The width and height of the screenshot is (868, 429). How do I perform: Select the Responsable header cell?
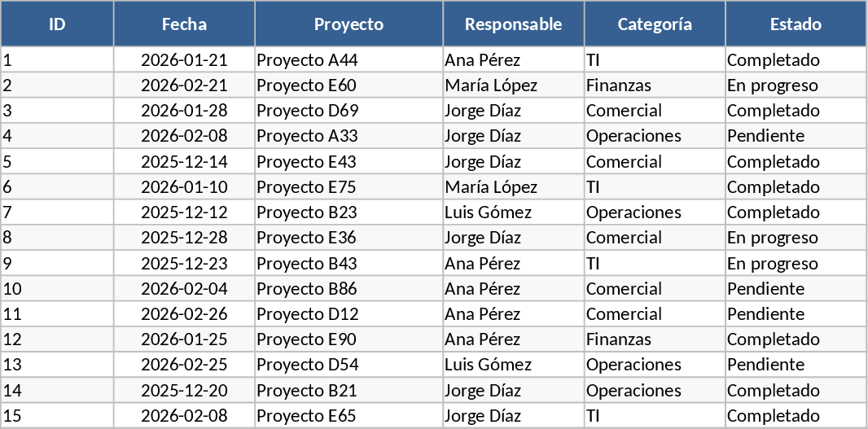click(x=513, y=24)
